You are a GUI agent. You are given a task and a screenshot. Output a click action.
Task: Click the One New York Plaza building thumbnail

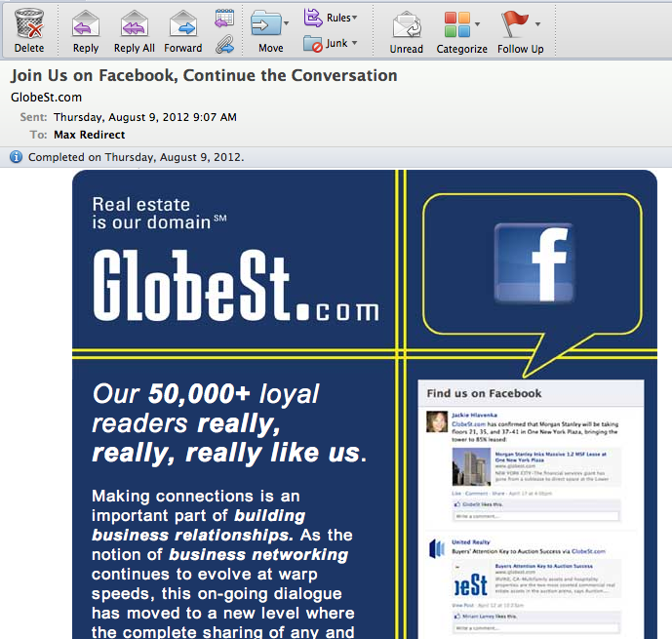(x=471, y=466)
